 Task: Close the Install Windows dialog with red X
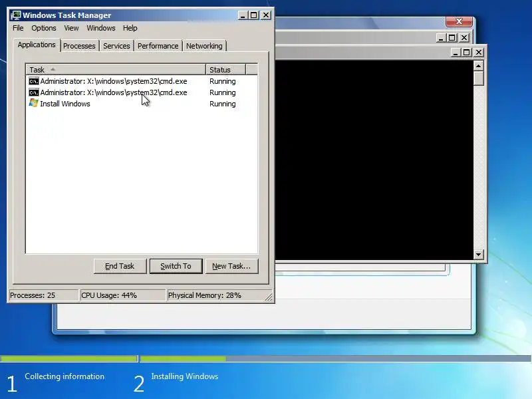(x=459, y=21)
